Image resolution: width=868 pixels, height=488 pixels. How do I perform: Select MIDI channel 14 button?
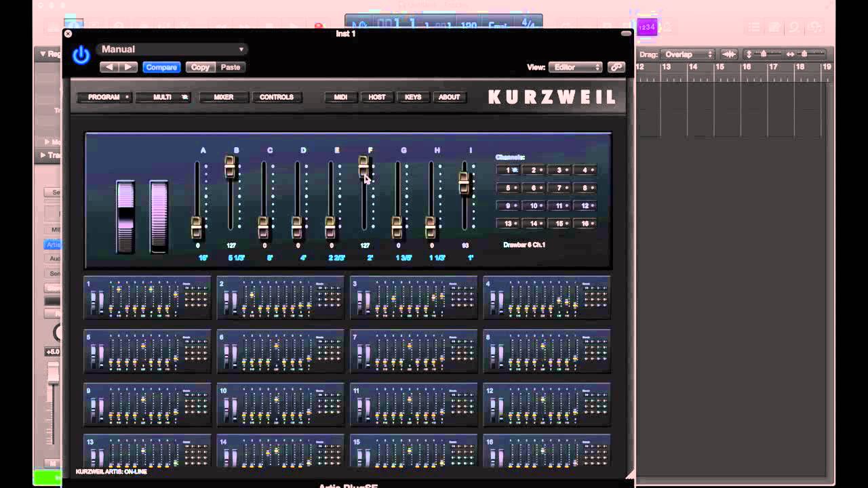(534, 223)
